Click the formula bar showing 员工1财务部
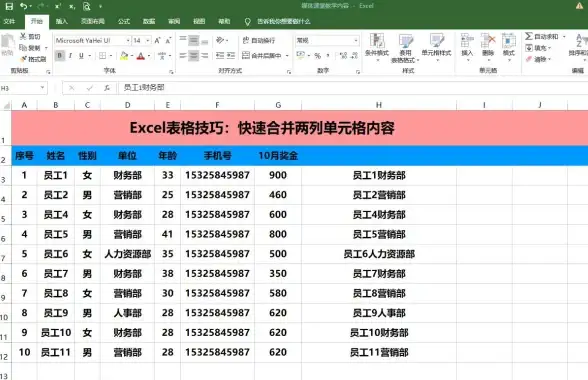 pos(352,88)
